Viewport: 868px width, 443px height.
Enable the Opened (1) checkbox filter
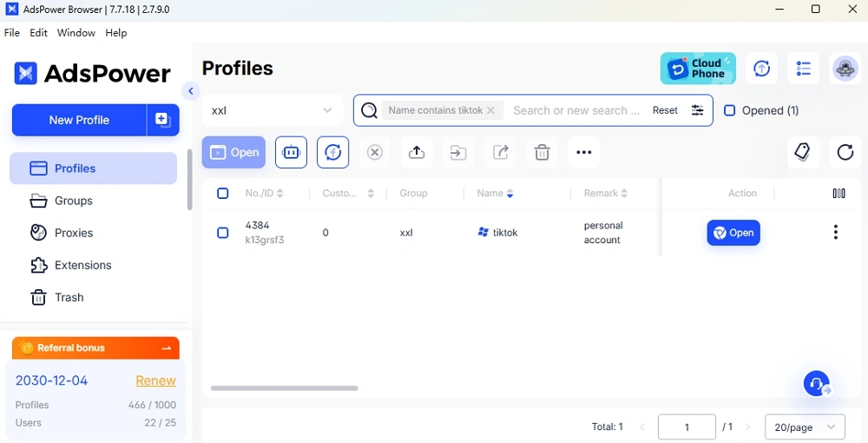point(730,110)
